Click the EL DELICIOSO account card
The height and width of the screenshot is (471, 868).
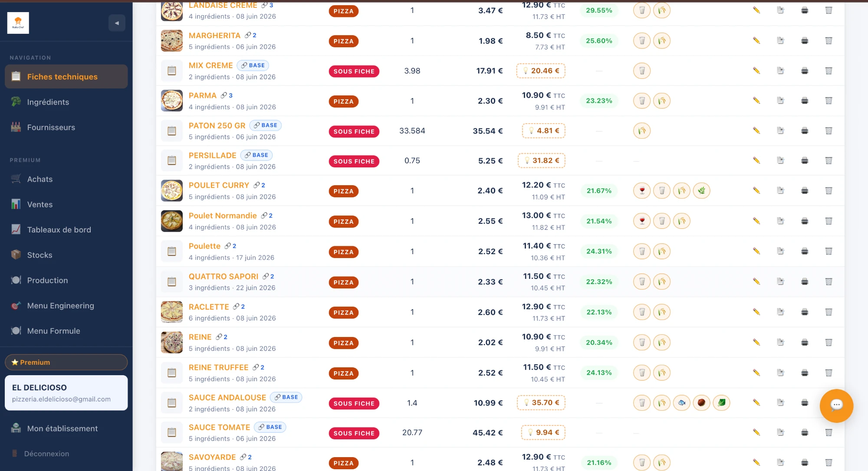[x=66, y=393]
